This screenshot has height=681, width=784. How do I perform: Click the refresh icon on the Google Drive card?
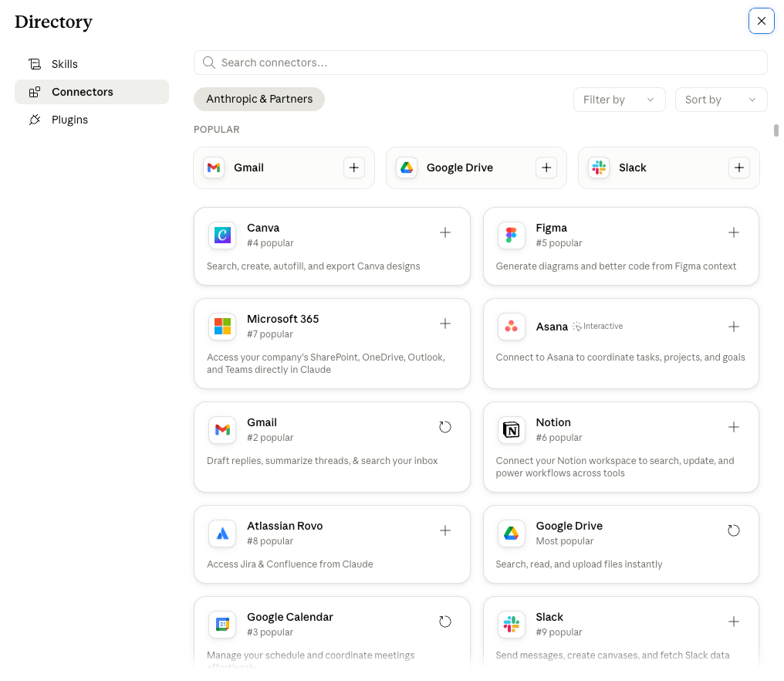(x=734, y=530)
